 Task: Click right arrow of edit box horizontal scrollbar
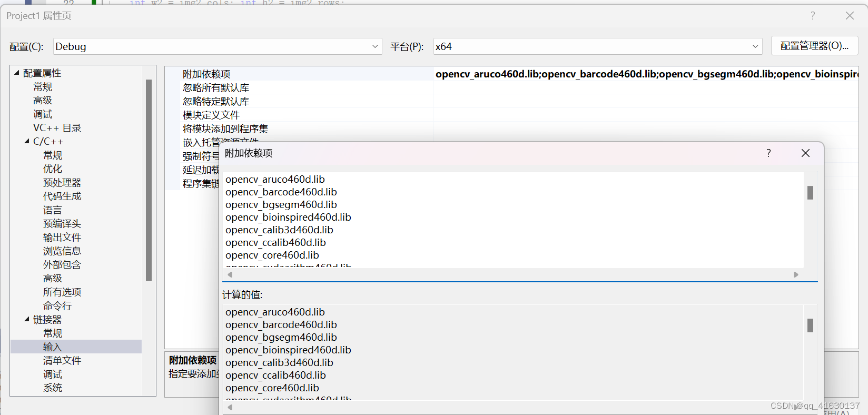[796, 274]
